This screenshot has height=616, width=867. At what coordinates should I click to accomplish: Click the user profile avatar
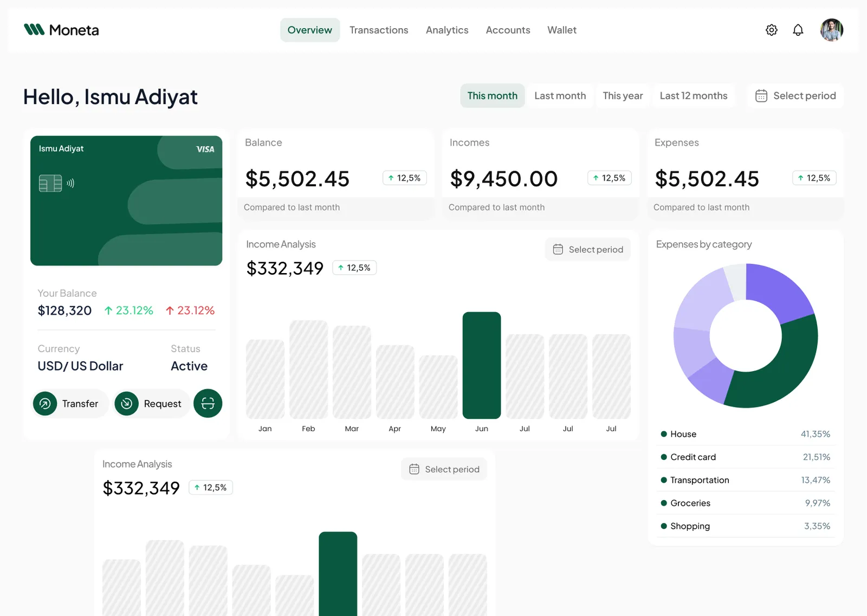[x=831, y=30]
